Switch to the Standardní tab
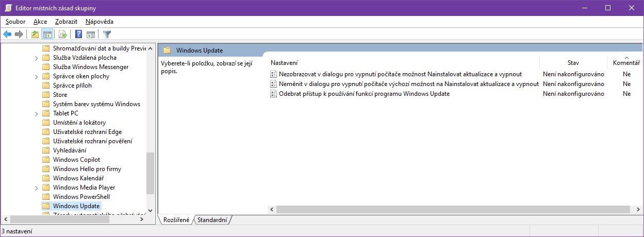The image size is (644, 237). 212,220
